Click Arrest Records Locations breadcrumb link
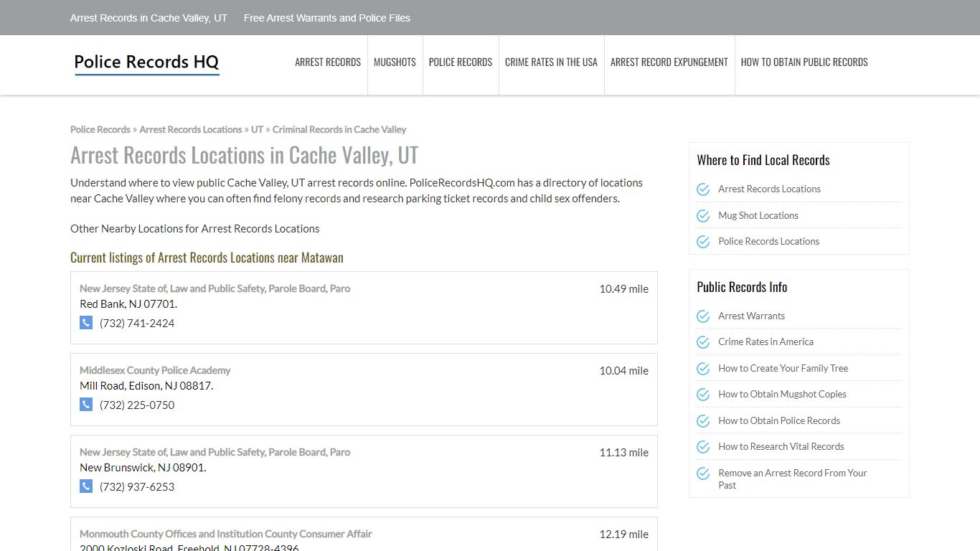The width and height of the screenshot is (980, 551). 191,130
